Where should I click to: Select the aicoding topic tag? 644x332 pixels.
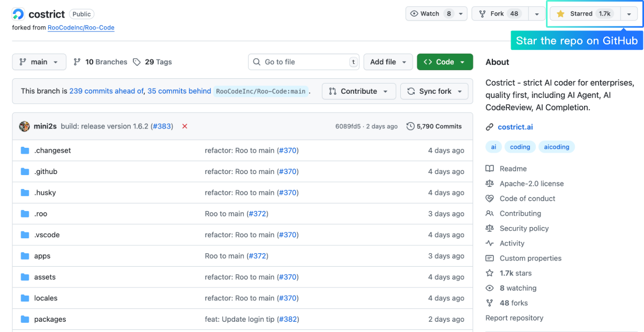click(557, 147)
